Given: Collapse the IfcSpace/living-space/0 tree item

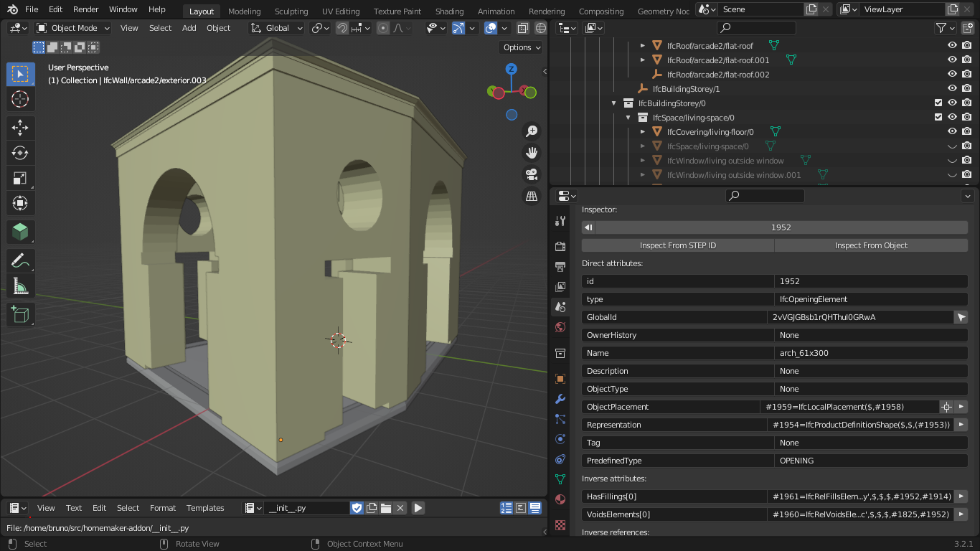Looking at the screenshot, I should coord(628,118).
